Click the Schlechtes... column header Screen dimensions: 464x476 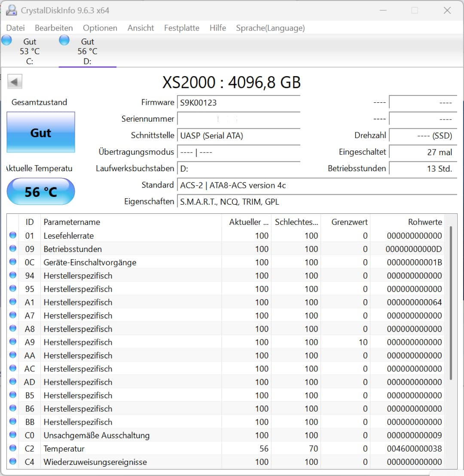click(296, 222)
